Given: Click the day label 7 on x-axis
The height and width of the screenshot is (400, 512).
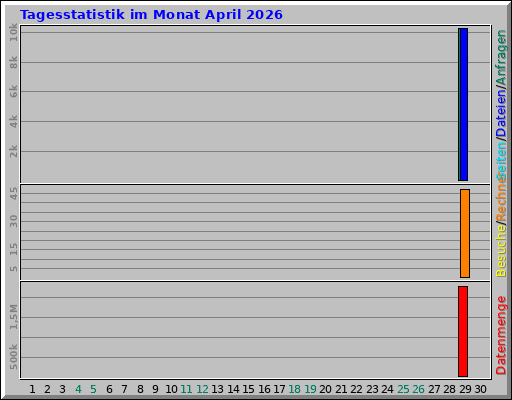Looking at the screenshot, I should point(124,389).
